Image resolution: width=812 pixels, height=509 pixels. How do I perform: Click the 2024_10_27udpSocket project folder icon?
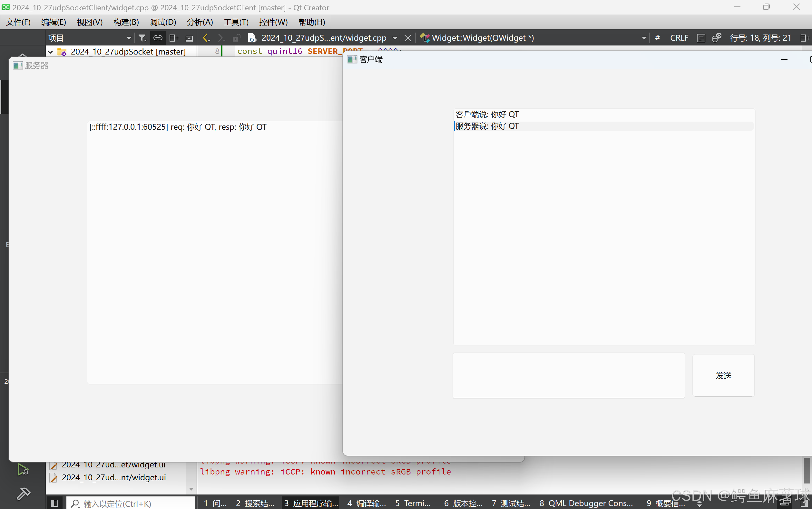coord(62,52)
